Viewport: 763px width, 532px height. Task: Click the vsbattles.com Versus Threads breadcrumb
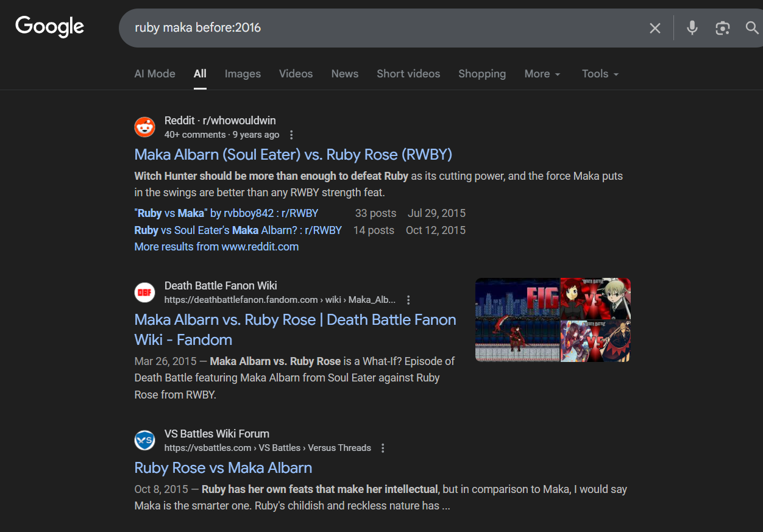[268, 448]
